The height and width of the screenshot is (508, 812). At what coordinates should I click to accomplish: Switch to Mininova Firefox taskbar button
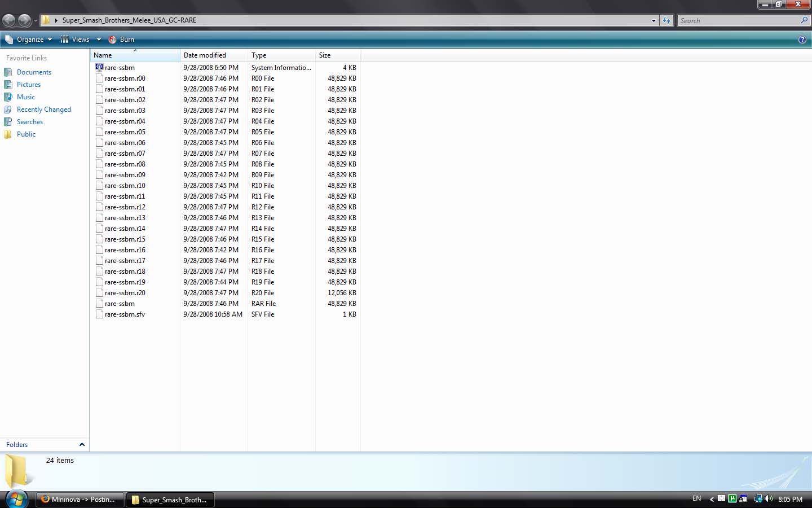(80, 500)
